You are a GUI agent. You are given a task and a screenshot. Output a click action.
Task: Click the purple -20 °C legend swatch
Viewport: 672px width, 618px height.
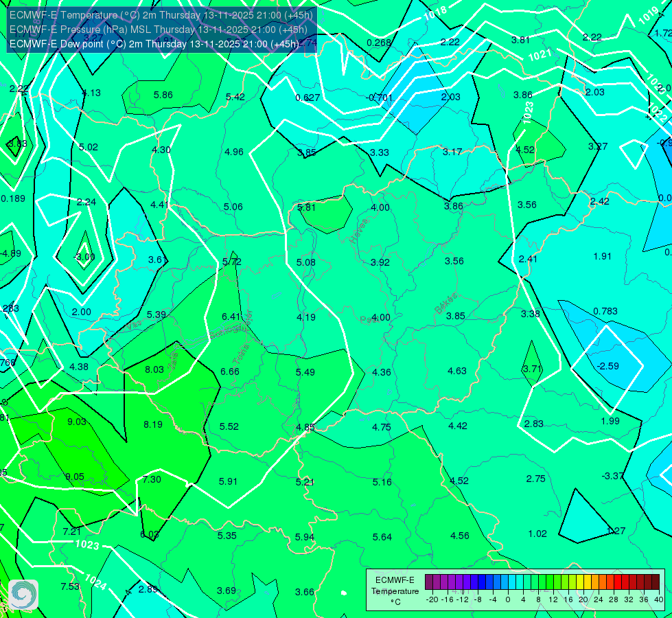tap(429, 582)
